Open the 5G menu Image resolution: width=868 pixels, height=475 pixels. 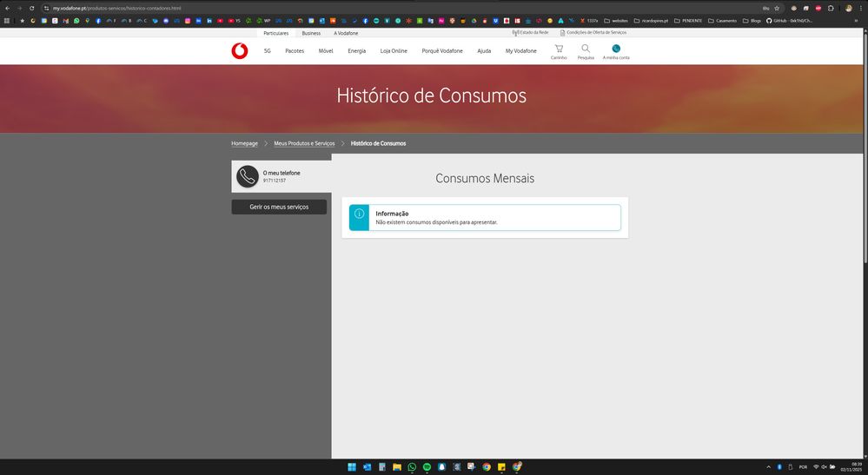click(268, 51)
